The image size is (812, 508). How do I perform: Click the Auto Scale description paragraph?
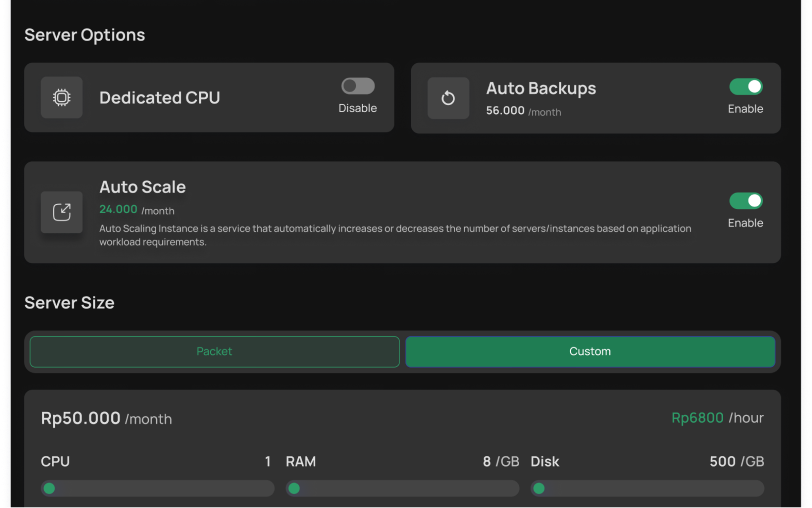[395, 235]
